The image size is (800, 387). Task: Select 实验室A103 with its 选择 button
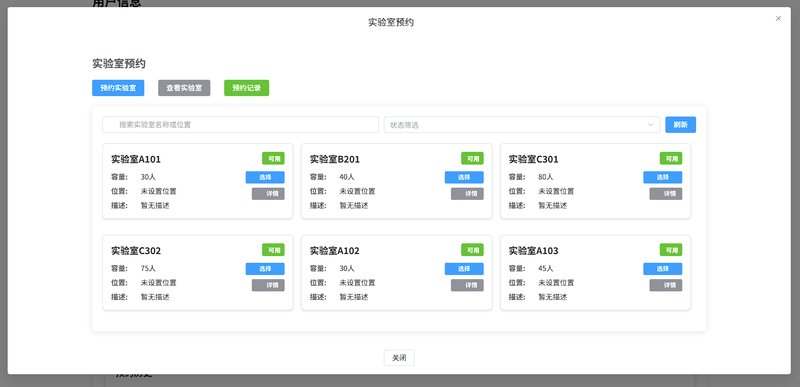tap(663, 269)
